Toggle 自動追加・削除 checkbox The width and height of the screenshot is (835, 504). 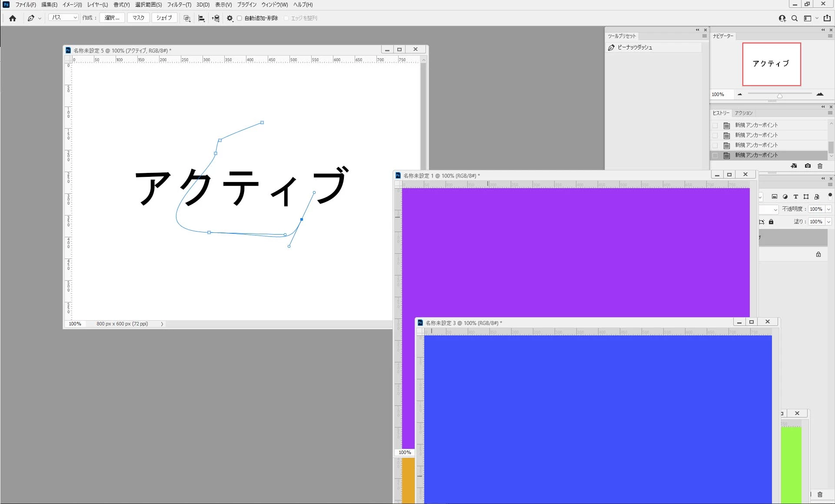240,18
